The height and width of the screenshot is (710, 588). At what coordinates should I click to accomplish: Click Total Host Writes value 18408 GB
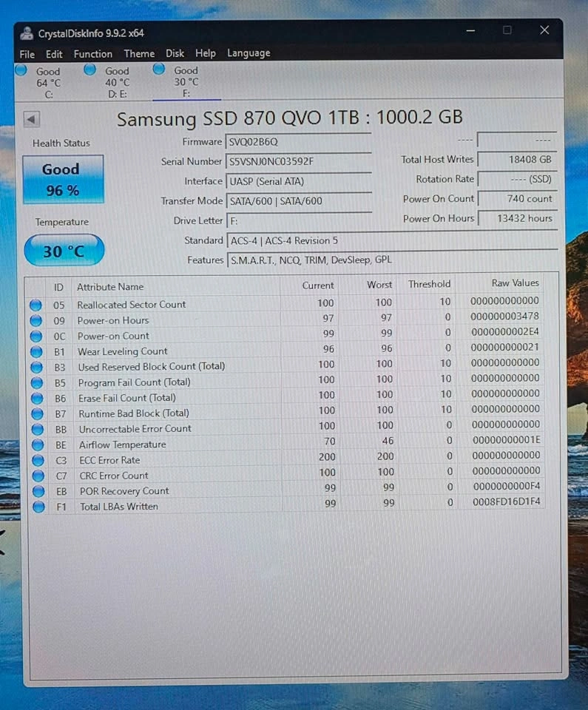pos(517,160)
